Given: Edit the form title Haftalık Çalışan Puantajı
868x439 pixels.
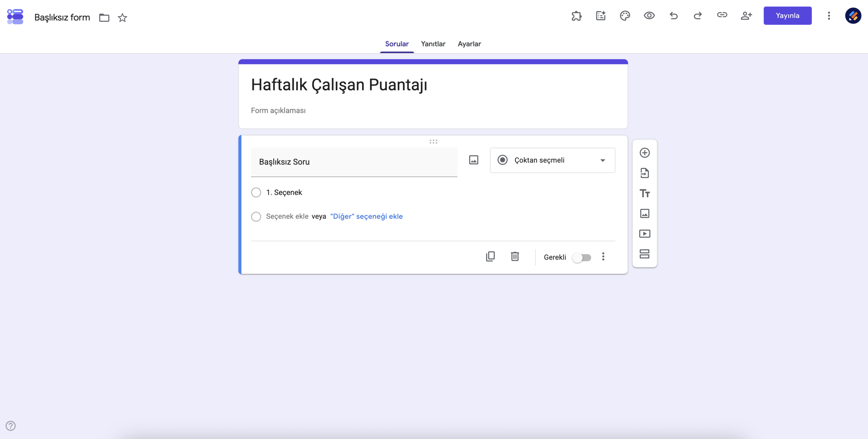Looking at the screenshot, I should pos(339,85).
